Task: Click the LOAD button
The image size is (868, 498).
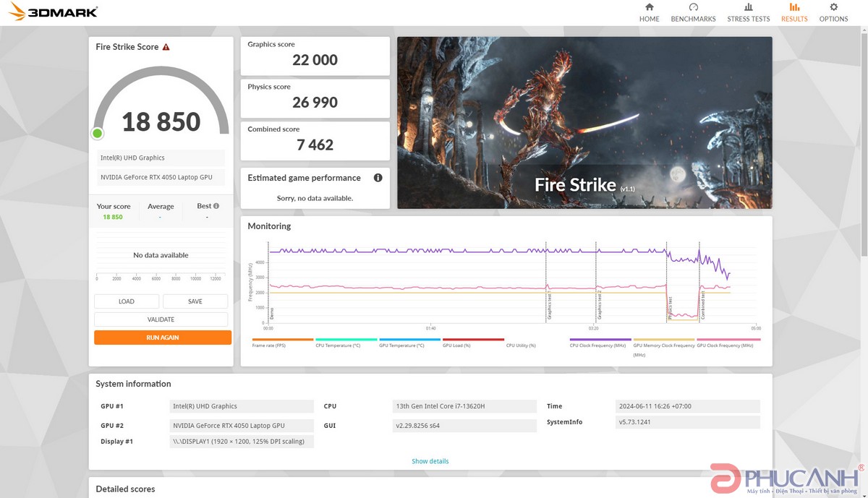Action: click(x=127, y=301)
